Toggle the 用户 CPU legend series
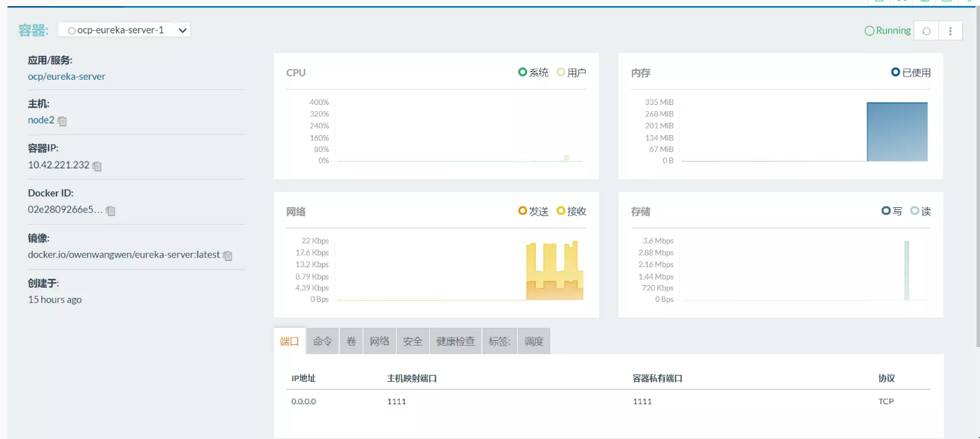980x439 pixels. (571, 72)
